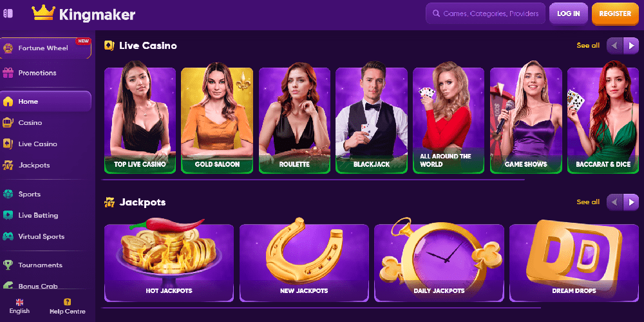Click the games search field
The image size is (644, 322).
486,14
